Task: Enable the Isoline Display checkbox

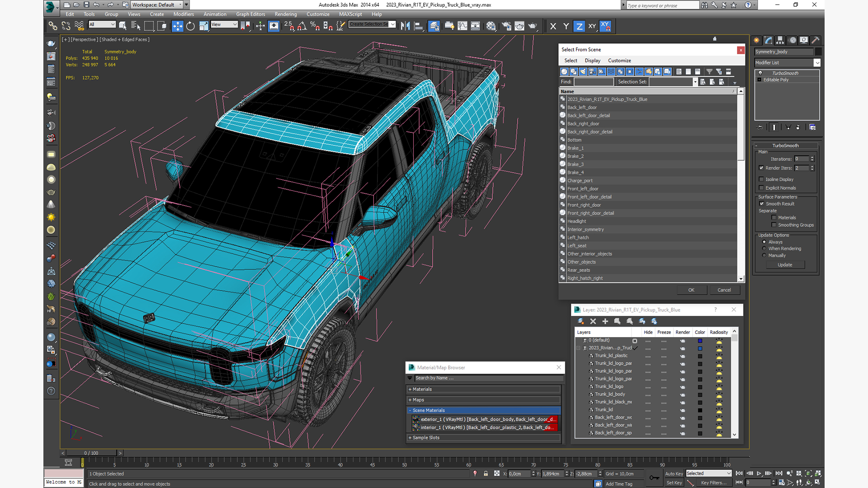Action: [761, 179]
